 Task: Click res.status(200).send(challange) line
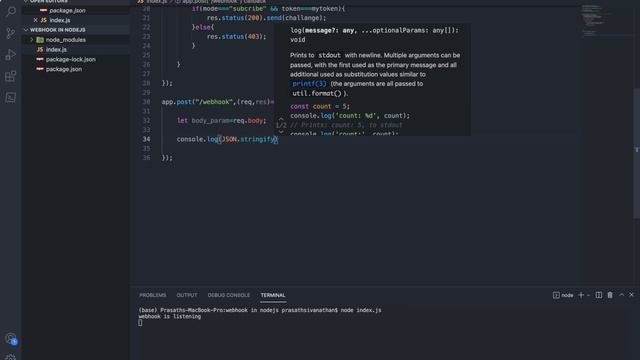[x=267, y=18]
